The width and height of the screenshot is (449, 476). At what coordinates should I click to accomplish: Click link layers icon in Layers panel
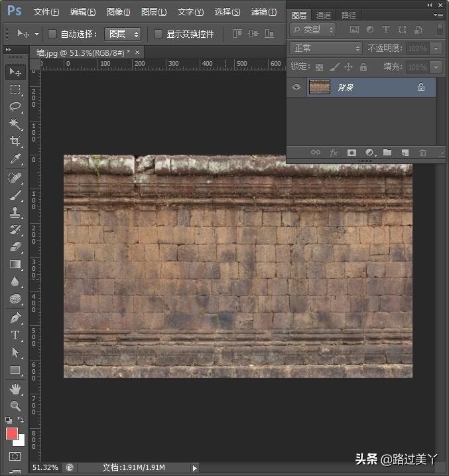pyautogui.click(x=316, y=152)
